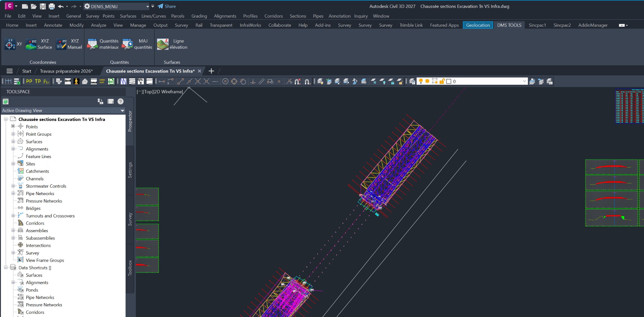Click the Toolspace help question icon
This screenshot has width=644, height=317.
[x=120, y=101]
